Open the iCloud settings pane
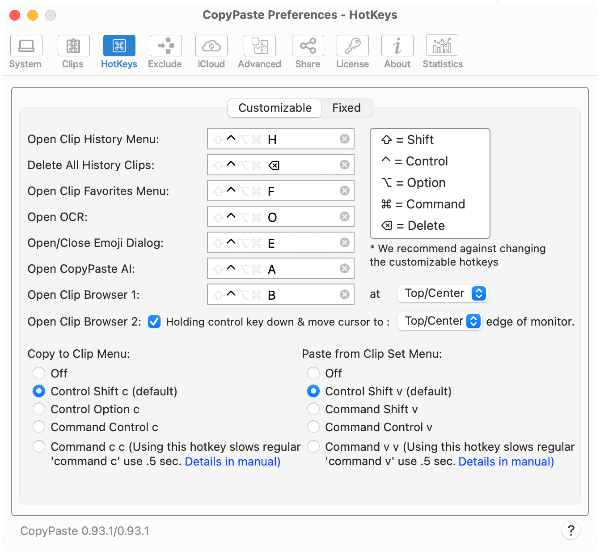 coord(211,52)
